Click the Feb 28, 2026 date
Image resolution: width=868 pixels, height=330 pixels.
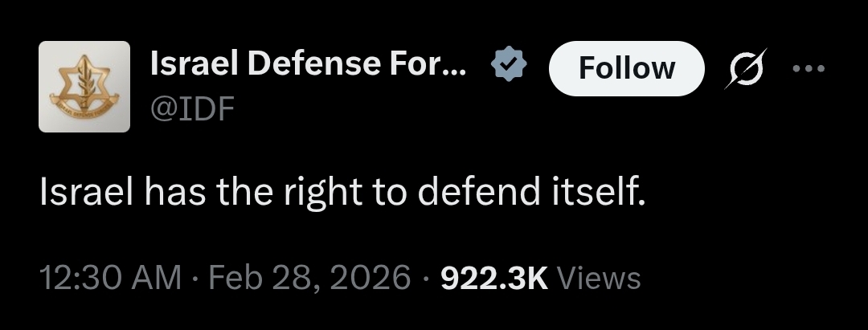point(309,278)
